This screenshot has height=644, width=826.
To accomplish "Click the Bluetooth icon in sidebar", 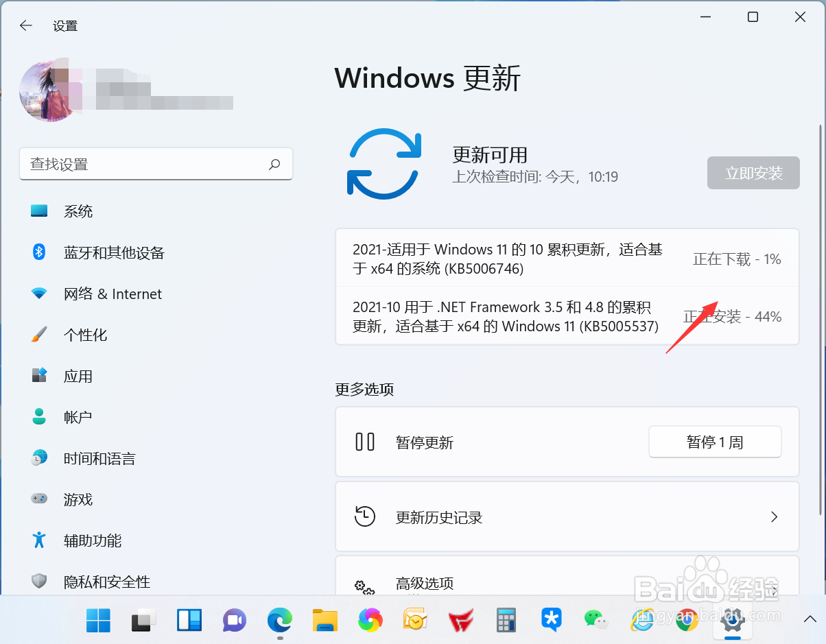I will point(39,252).
